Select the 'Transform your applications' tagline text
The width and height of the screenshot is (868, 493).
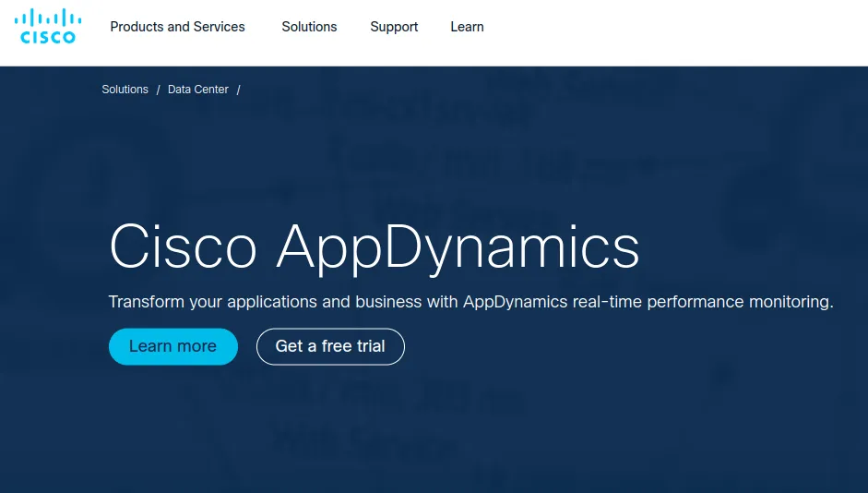tap(470, 302)
